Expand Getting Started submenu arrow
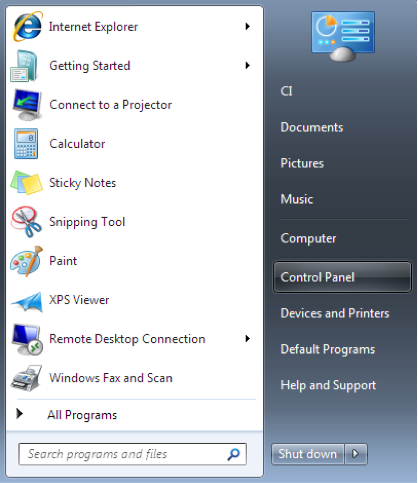 pyautogui.click(x=247, y=65)
